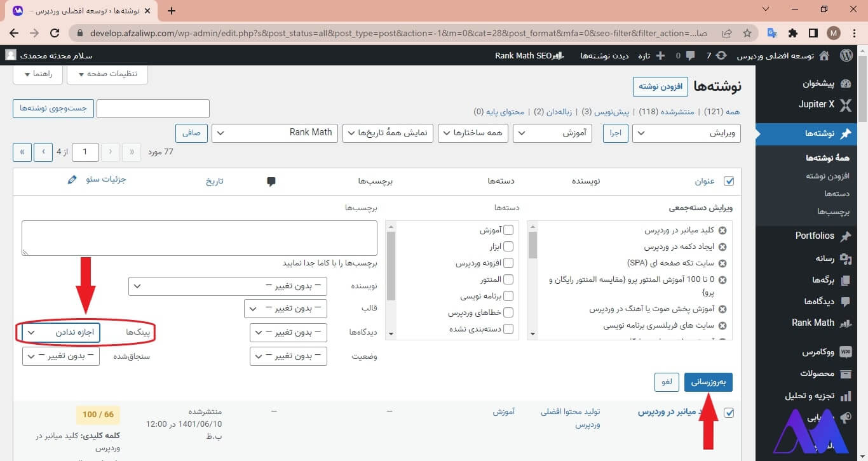Remove کلید میانبر در وردپرس from bulk edit
The image size is (868, 461).
pos(722,230)
